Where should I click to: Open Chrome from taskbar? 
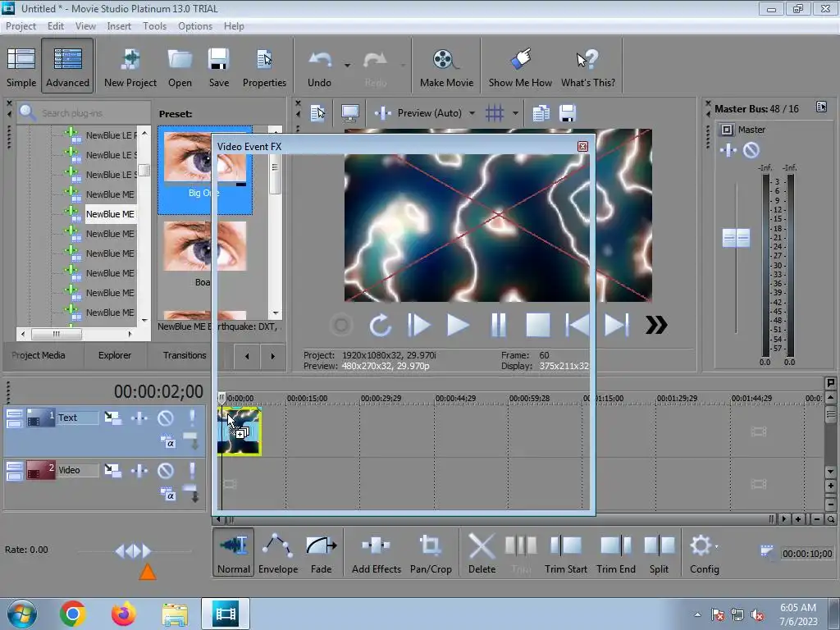click(73, 614)
